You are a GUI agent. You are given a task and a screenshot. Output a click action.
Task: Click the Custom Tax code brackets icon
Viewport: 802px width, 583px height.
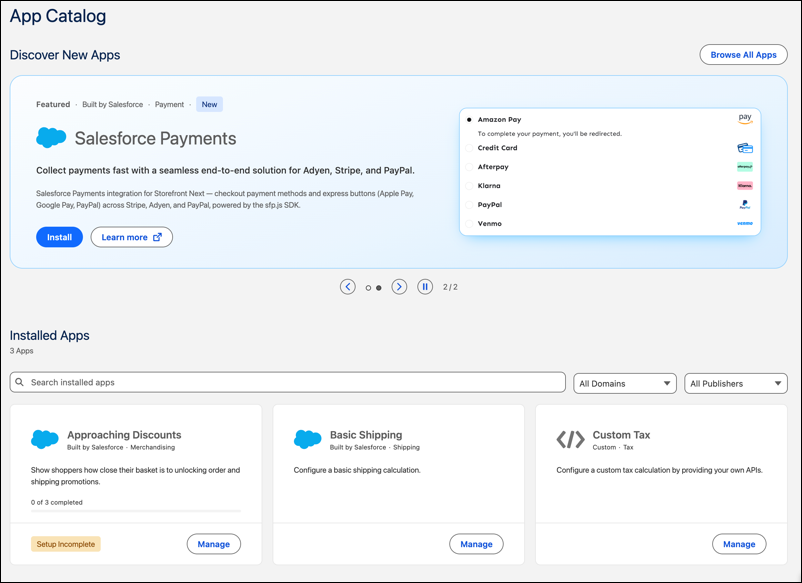(570, 439)
